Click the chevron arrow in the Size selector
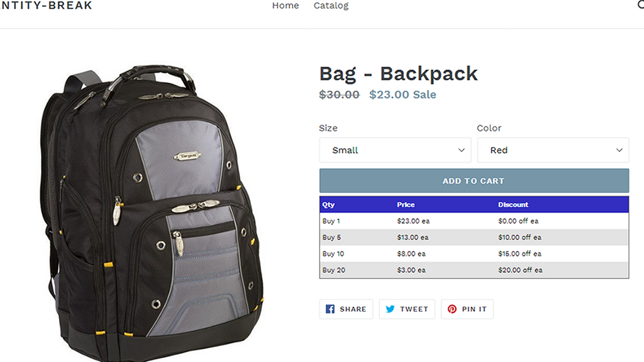Screen dimensions: 644x362 click(x=461, y=150)
